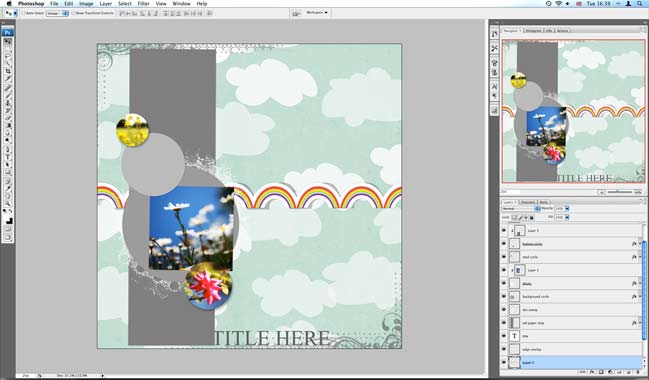This screenshot has width=649, height=380.
Task: Enable Show Transform Controls checkbox
Action: point(73,13)
